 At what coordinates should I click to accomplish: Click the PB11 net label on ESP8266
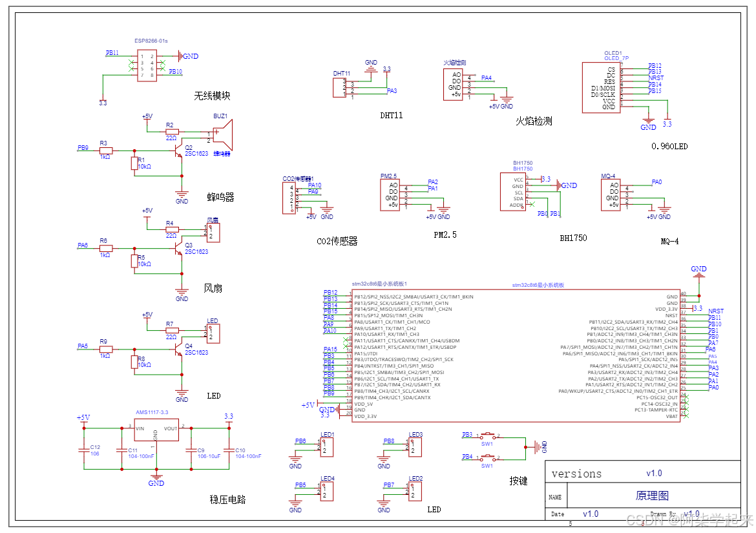112,53
